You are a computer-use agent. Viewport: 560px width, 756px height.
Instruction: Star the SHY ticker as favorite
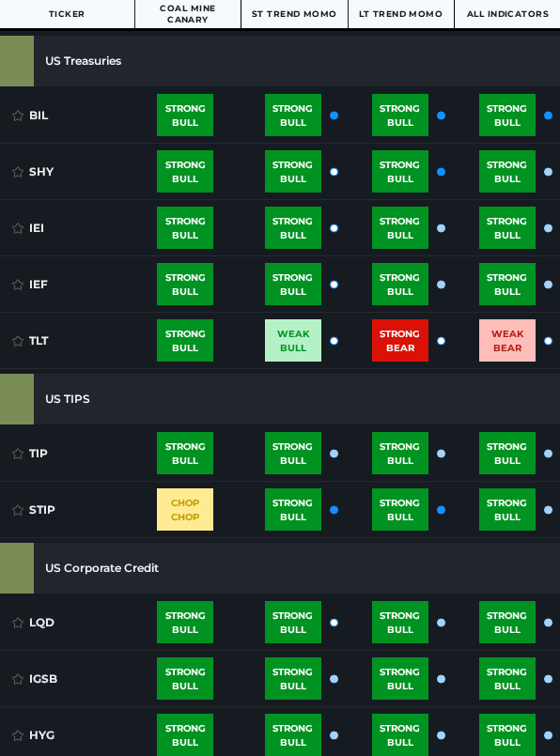pos(18,172)
